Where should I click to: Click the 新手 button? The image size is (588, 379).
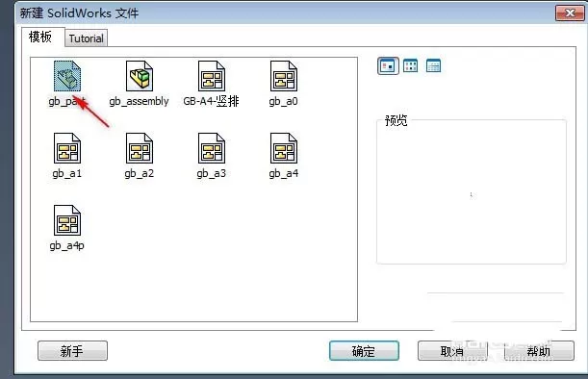point(72,351)
